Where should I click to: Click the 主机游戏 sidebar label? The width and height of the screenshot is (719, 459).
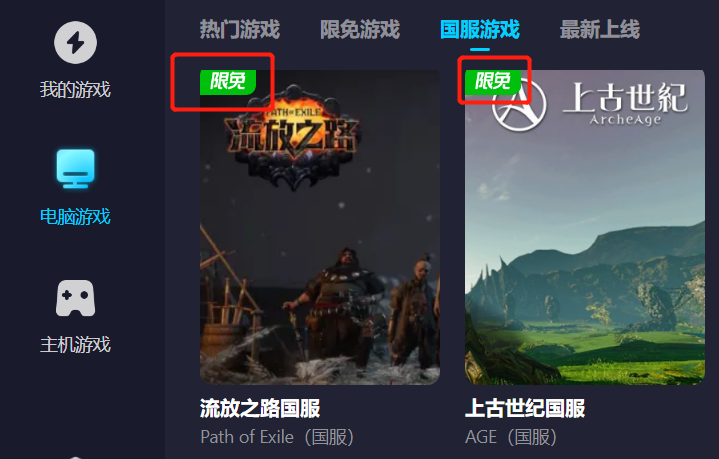75,344
